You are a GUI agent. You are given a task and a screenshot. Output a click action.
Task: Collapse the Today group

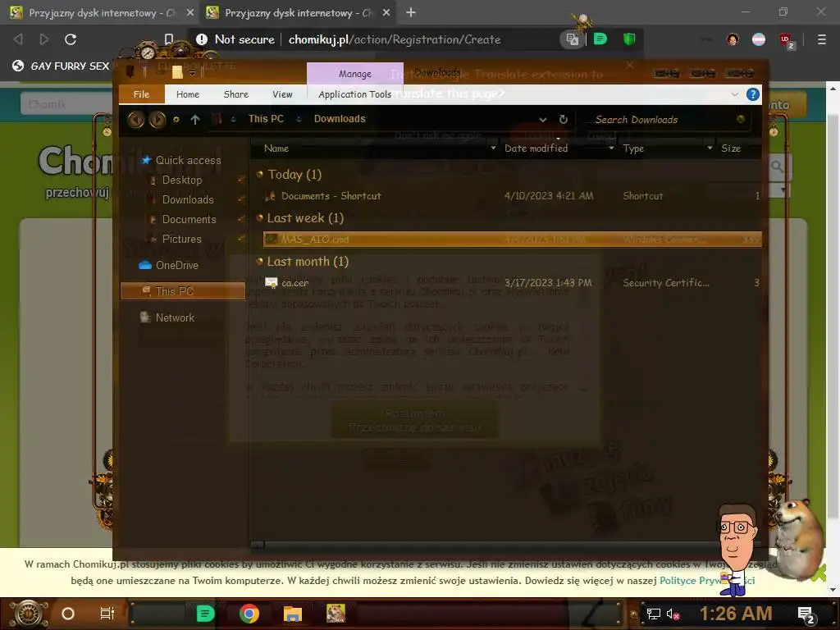[x=260, y=174]
